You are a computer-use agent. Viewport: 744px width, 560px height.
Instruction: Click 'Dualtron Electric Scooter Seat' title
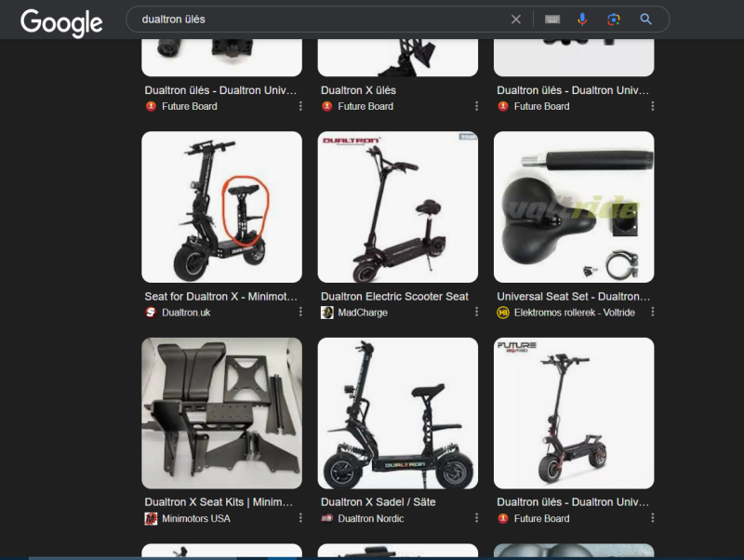[394, 297]
